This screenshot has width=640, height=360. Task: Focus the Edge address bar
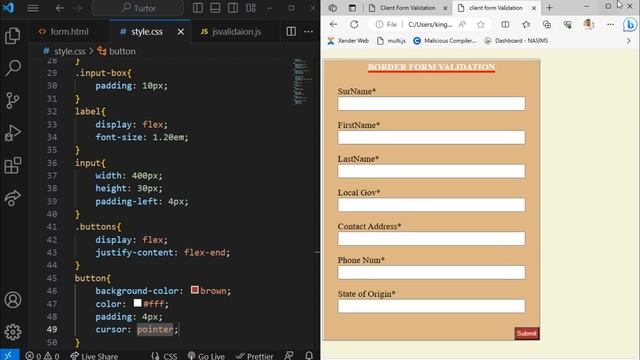(x=430, y=24)
